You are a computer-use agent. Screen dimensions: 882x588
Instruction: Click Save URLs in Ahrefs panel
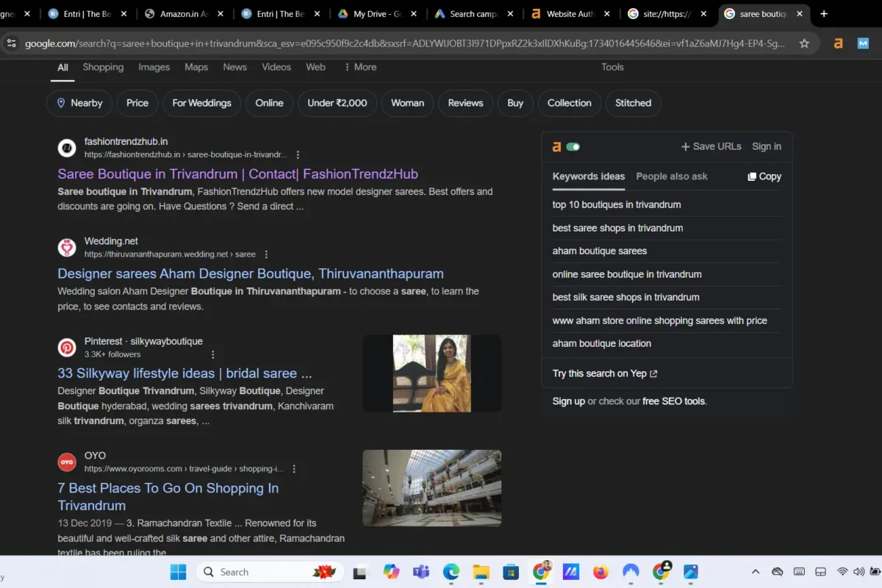coord(711,146)
